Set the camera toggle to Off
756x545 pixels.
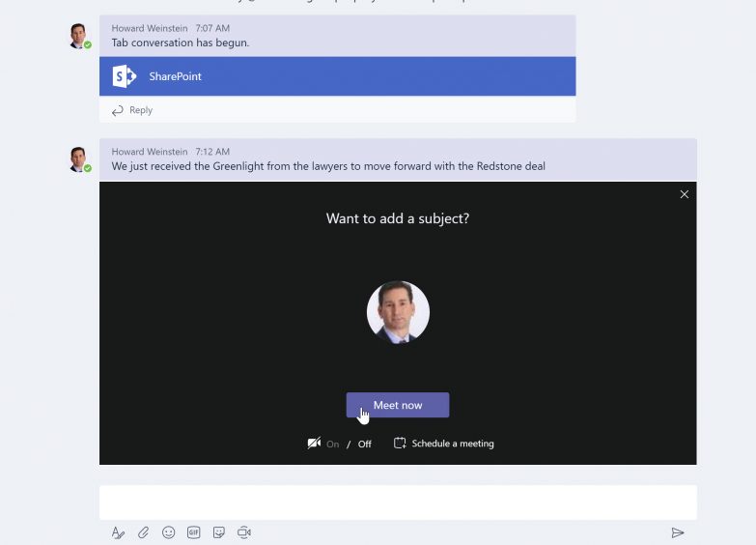point(364,445)
